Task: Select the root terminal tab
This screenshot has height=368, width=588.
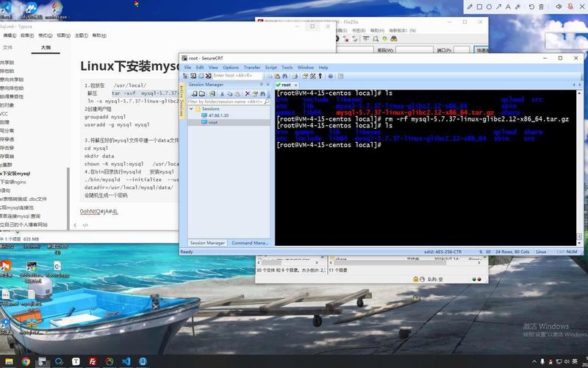Action: (x=286, y=85)
